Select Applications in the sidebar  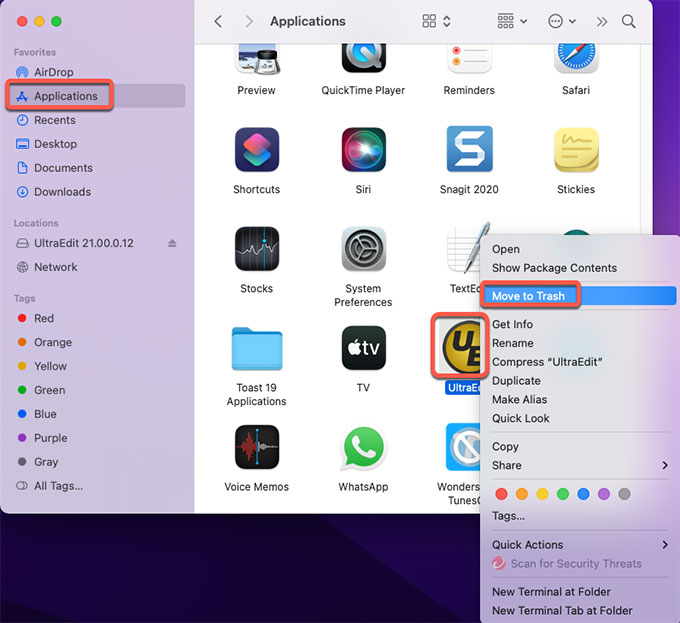click(x=96, y=96)
